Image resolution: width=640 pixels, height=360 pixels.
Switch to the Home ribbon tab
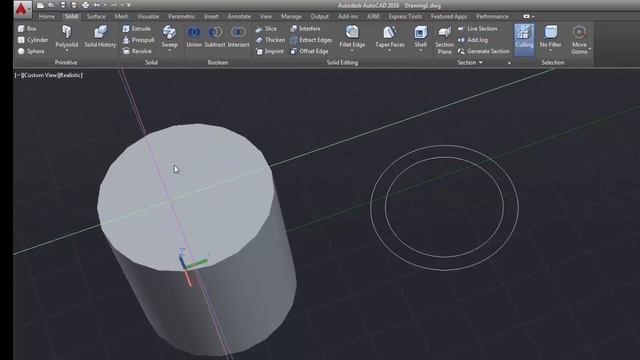[x=47, y=16]
